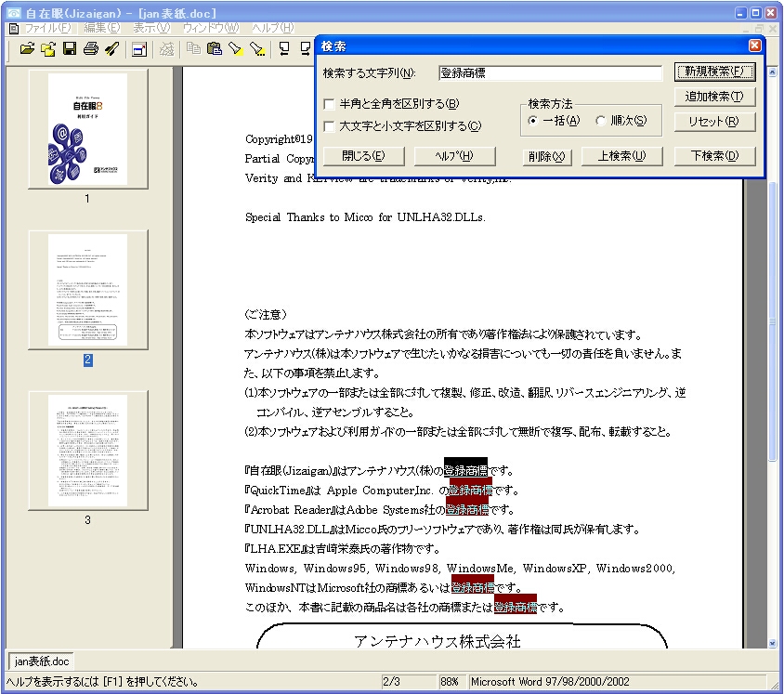Click the Microsoft Word 97/98/2000/2002 status text
784x694 pixels.
click(x=550, y=682)
